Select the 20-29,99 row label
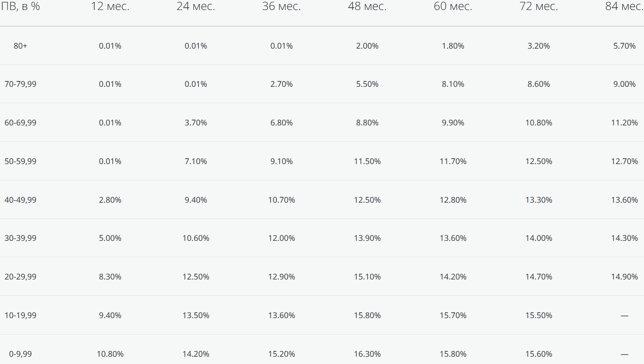This screenshot has height=364, width=644. (20, 277)
